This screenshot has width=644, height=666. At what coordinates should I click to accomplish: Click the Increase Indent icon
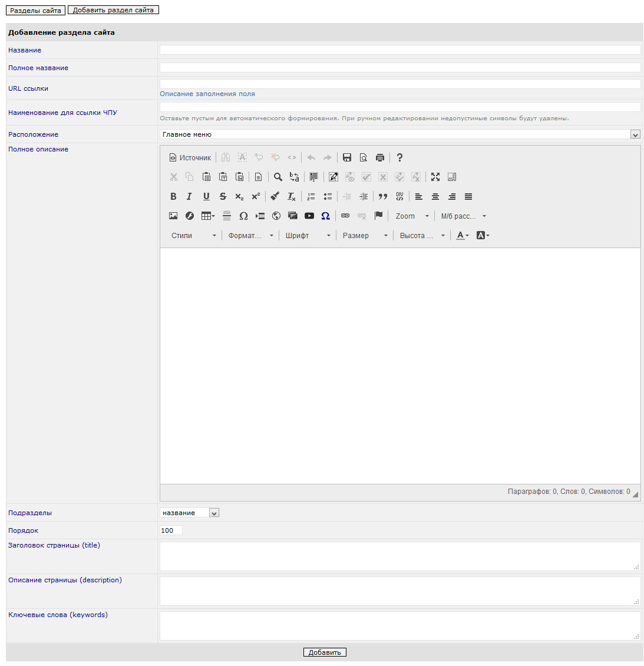coord(364,196)
